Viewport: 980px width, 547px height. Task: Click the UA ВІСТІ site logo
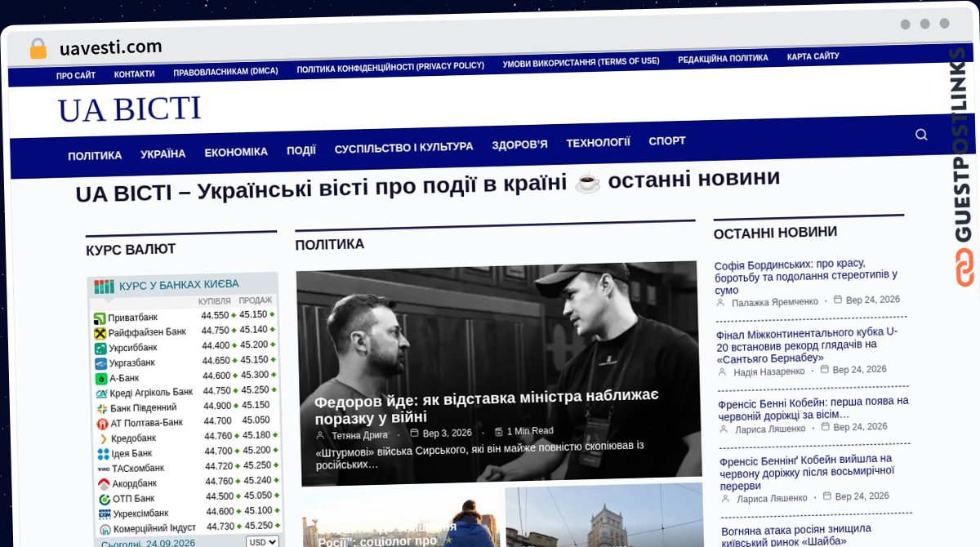tap(129, 109)
